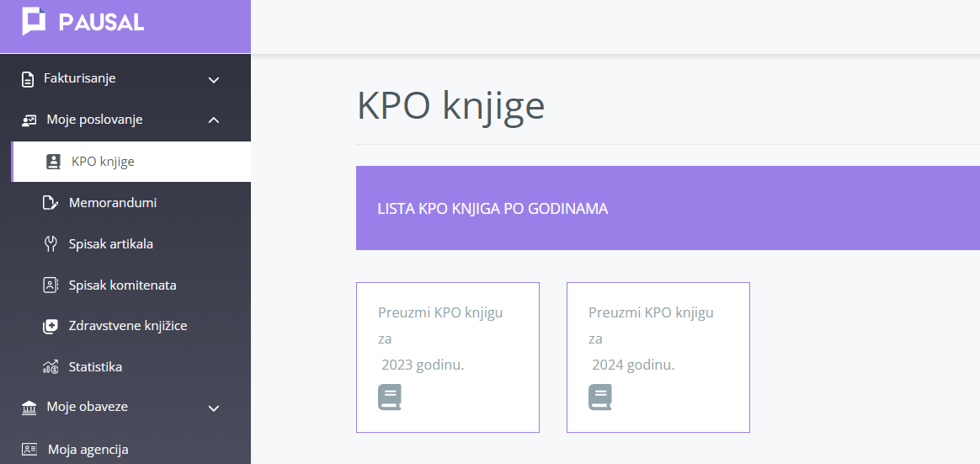Viewport: 980px width, 464px height.
Task: Download the KPO knjiga for 2023
Action: (448, 357)
